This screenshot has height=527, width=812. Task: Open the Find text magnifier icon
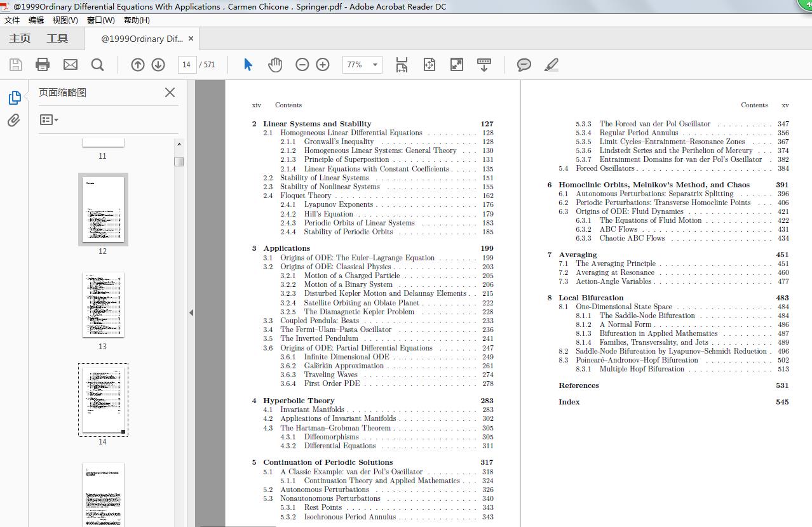[97, 65]
